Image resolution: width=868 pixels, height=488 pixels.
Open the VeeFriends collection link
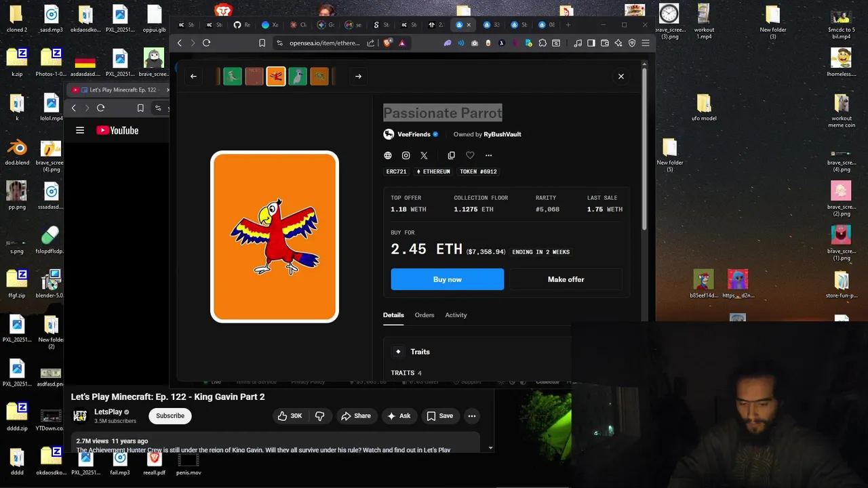(414, 134)
